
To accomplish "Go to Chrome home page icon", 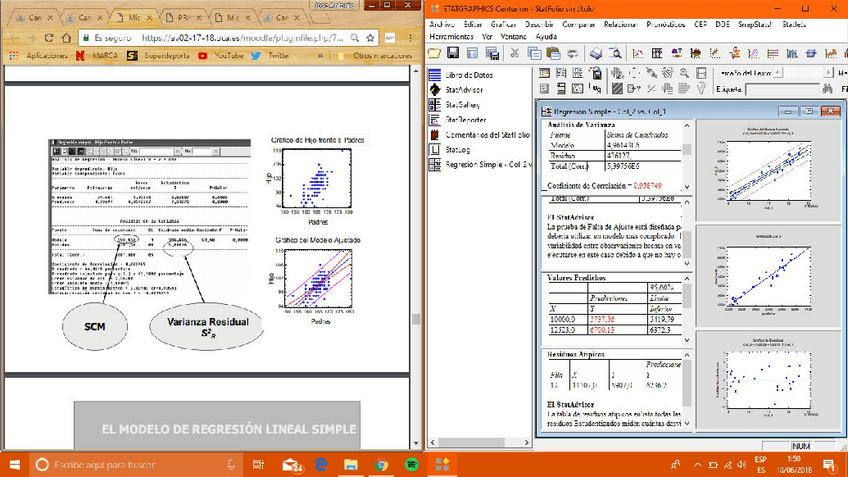I will click(x=67, y=37).
